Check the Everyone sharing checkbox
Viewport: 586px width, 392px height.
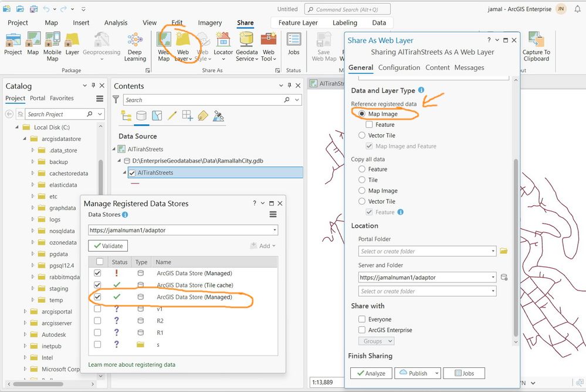(362, 319)
